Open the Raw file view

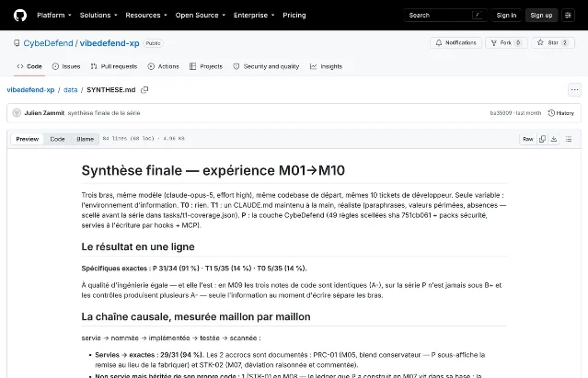pyautogui.click(x=528, y=139)
